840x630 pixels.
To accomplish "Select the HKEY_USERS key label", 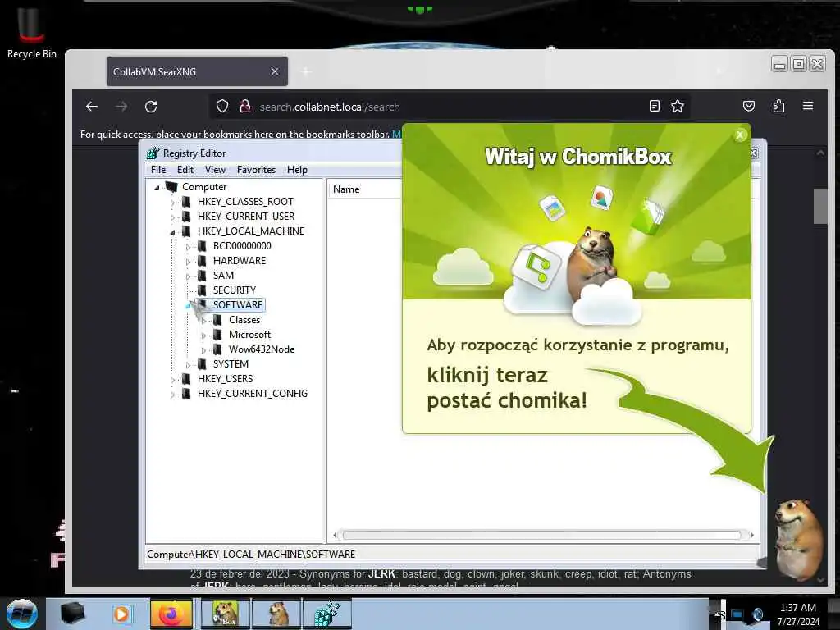I will [225, 379].
